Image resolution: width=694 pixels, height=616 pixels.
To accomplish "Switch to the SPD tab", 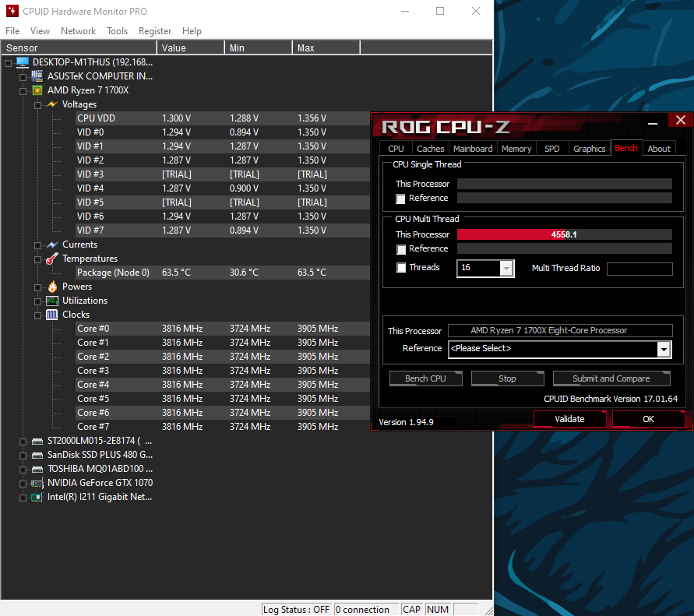I will point(552,149).
